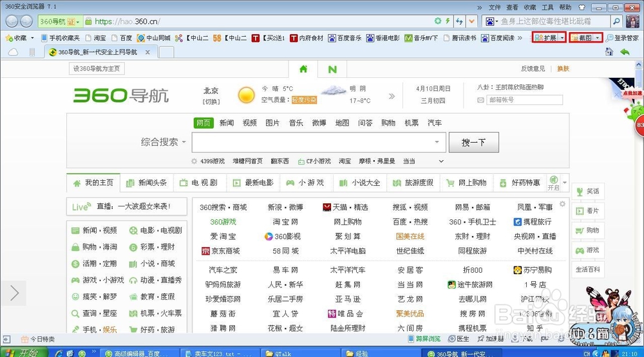Open dropdown arrow next to 扩展
Image resolution: width=644 pixels, height=357 pixels.
point(562,38)
